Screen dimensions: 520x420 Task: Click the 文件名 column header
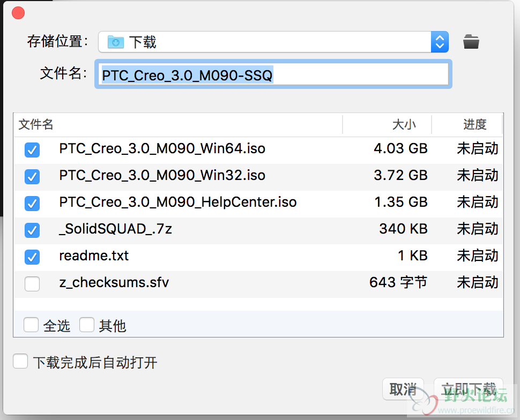point(36,125)
